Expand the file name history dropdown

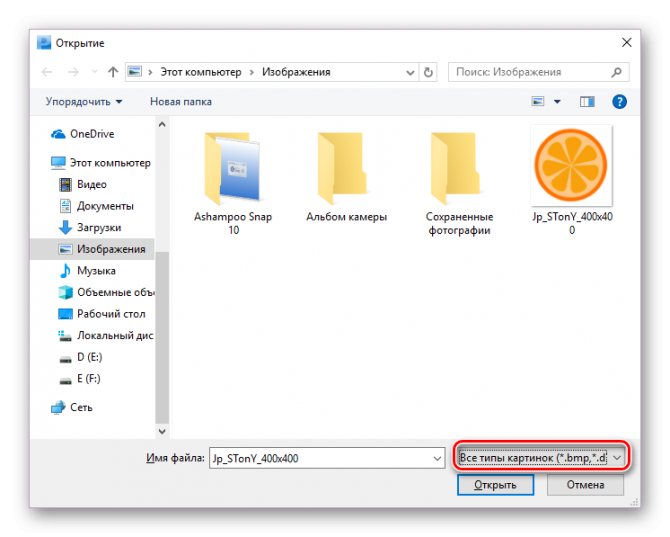[436, 458]
